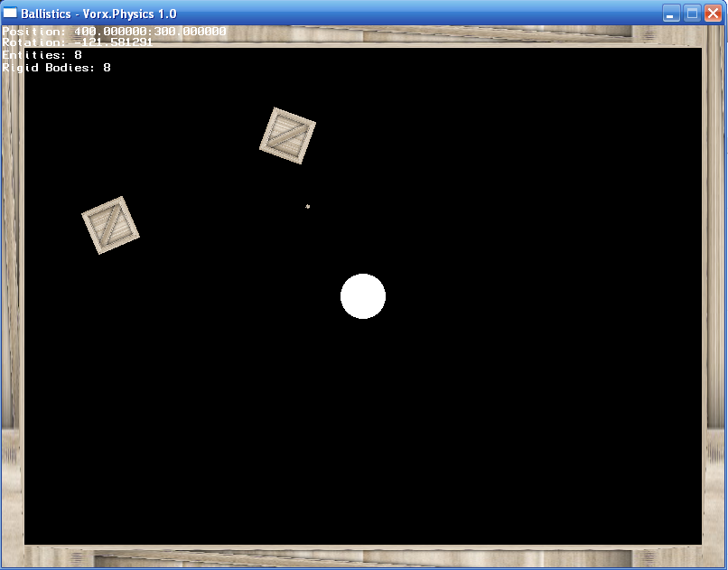Click the Rotation value readout
This screenshot has height=570, width=728.
tap(77, 42)
